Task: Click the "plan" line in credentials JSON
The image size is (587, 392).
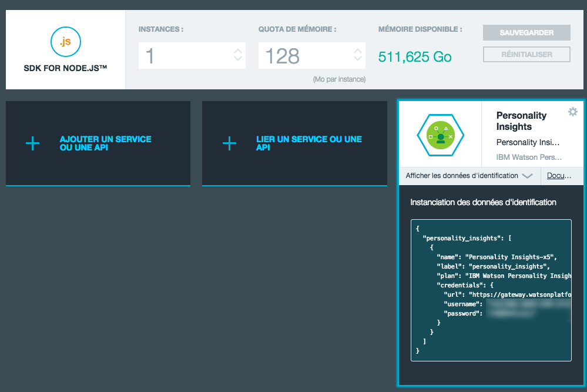Action: click(x=504, y=276)
